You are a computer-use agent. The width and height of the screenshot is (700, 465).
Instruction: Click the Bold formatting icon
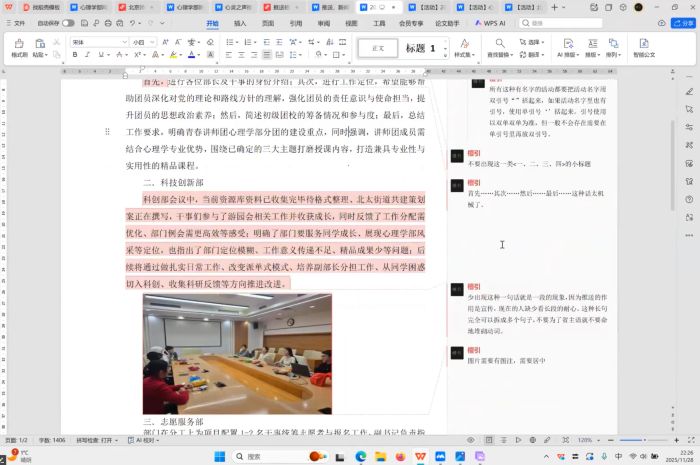pos(75,55)
